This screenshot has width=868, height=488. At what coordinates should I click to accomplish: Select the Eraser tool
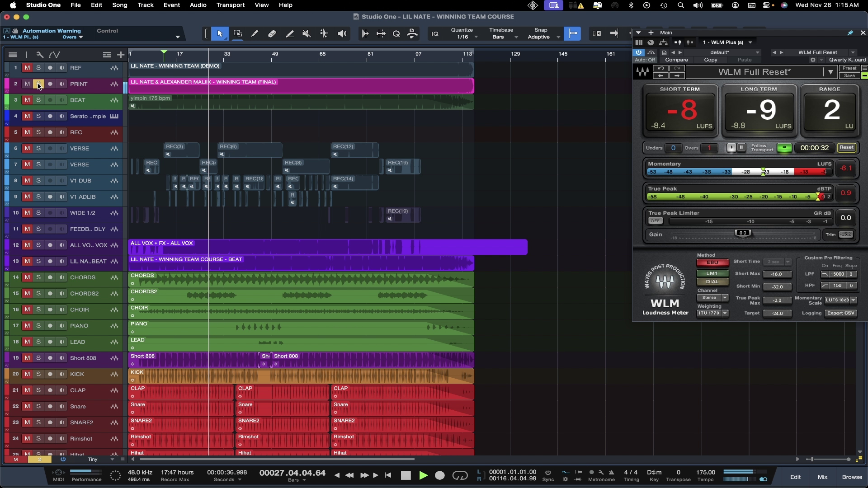[x=272, y=34]
